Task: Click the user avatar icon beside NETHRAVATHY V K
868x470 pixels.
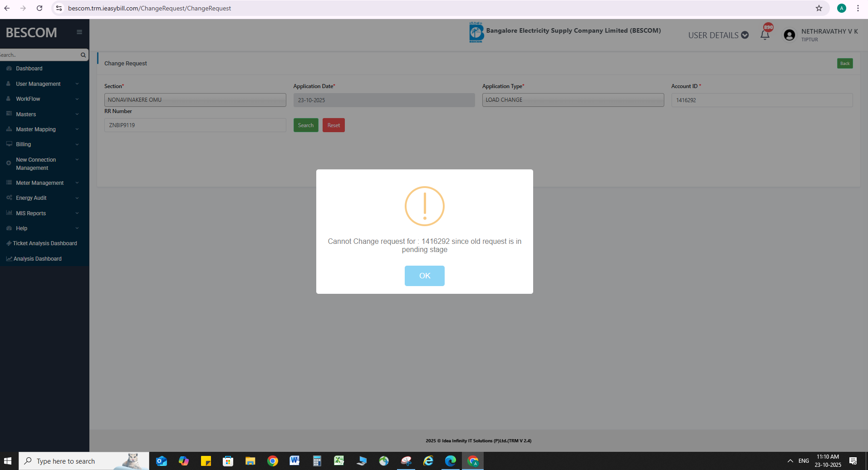Action: pyautogui.click(x=790, y=35)
